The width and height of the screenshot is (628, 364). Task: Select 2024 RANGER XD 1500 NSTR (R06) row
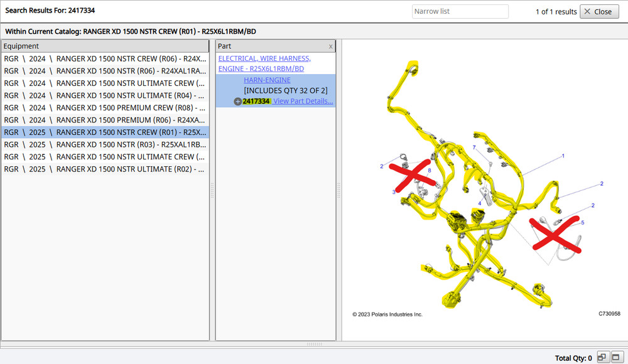(105, 71)
